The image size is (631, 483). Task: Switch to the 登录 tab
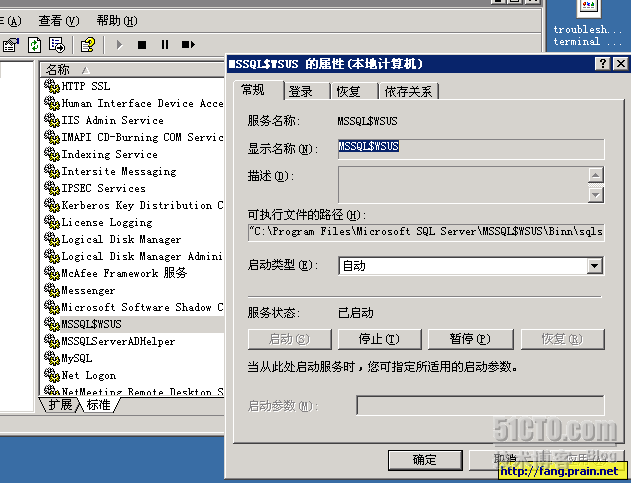tap(306, 91)
